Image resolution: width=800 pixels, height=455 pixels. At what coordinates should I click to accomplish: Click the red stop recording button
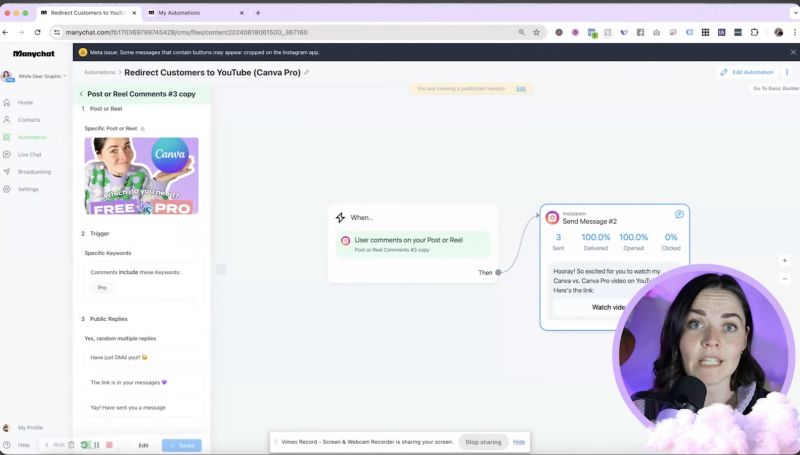point(109,445)
